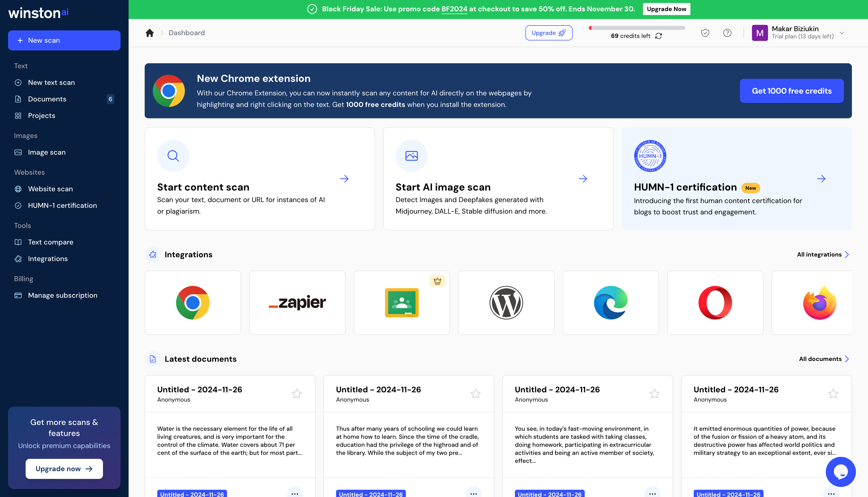
Task: Click the New scan button
Action: [64, 40]
